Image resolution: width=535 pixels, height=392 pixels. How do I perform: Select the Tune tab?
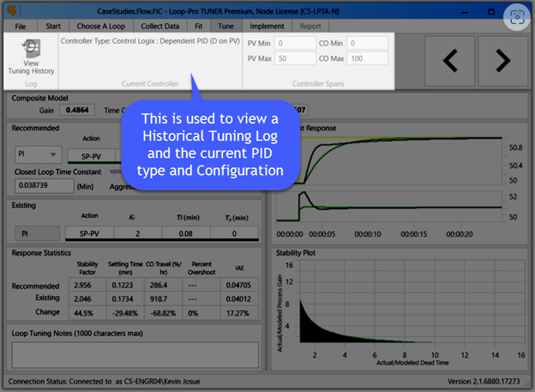[225, 27]
